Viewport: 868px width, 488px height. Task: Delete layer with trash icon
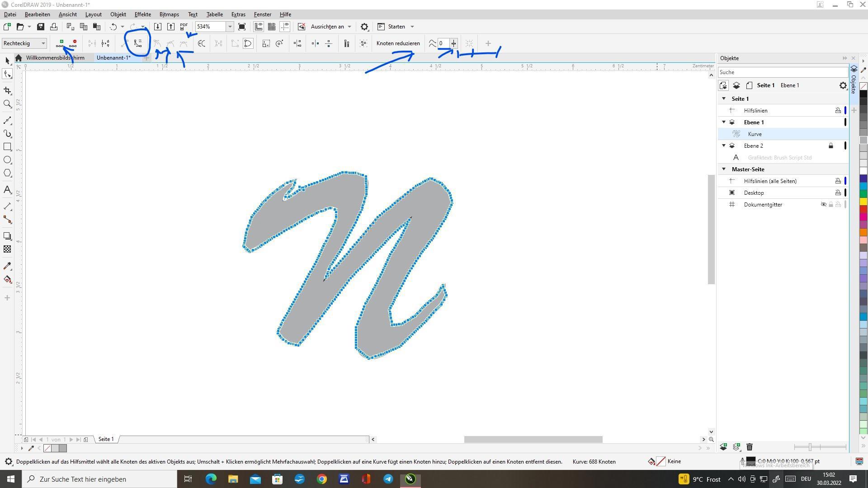pyautogui.click(x=749, y=447)
